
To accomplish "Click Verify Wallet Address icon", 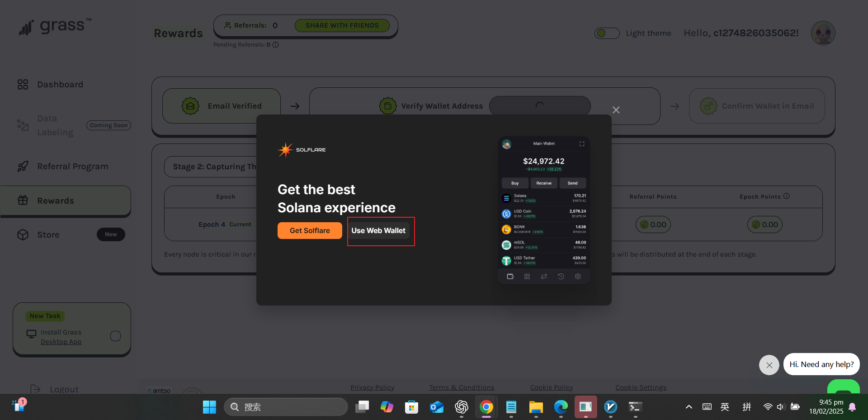I will (387, 106).
